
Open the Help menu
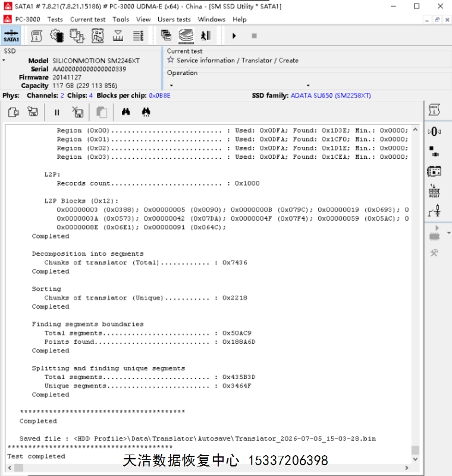[x=239, y=20]
